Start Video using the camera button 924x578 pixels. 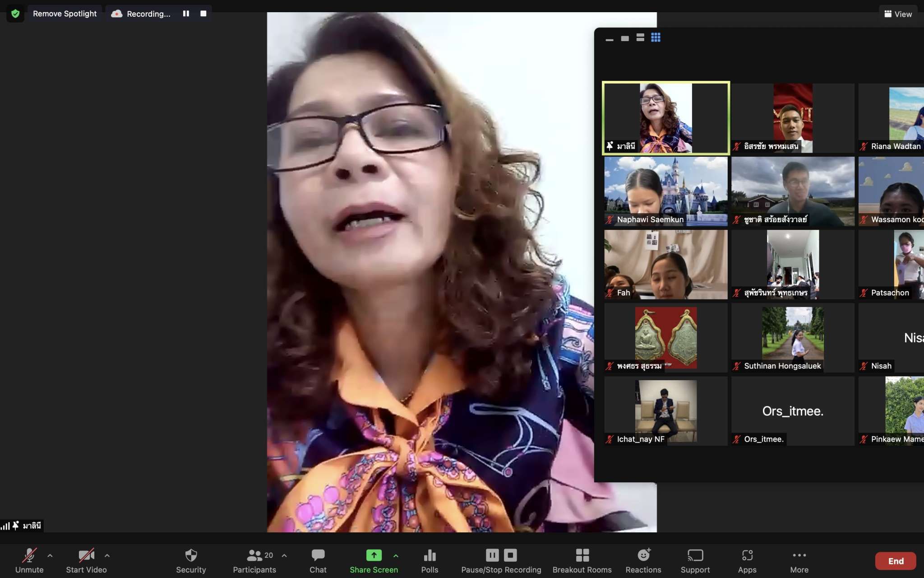coord(86,555)
